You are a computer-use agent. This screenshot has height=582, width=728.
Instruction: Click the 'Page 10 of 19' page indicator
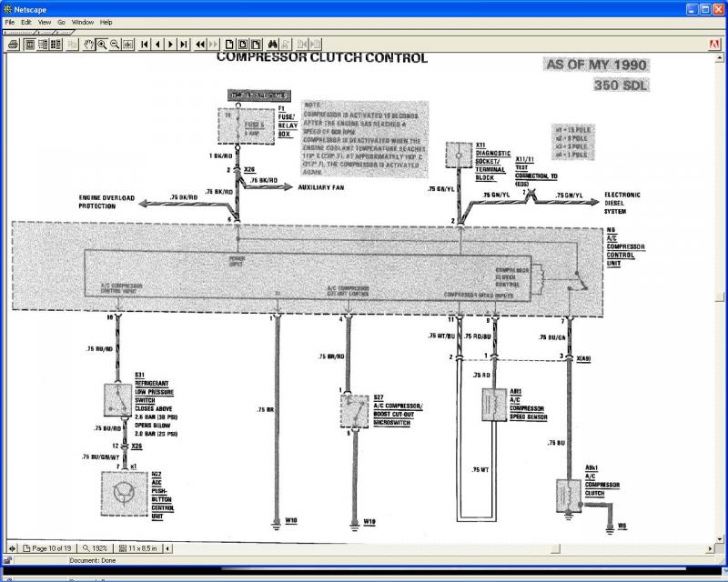tap(47, 548)
